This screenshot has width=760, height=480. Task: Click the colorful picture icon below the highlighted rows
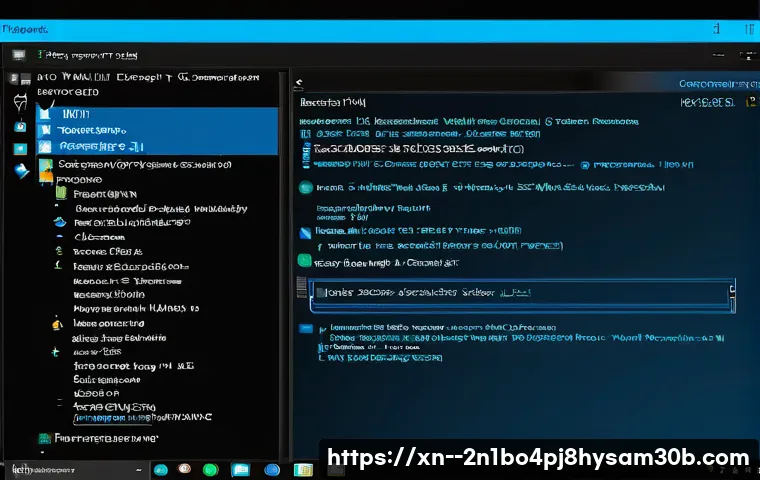46,171
